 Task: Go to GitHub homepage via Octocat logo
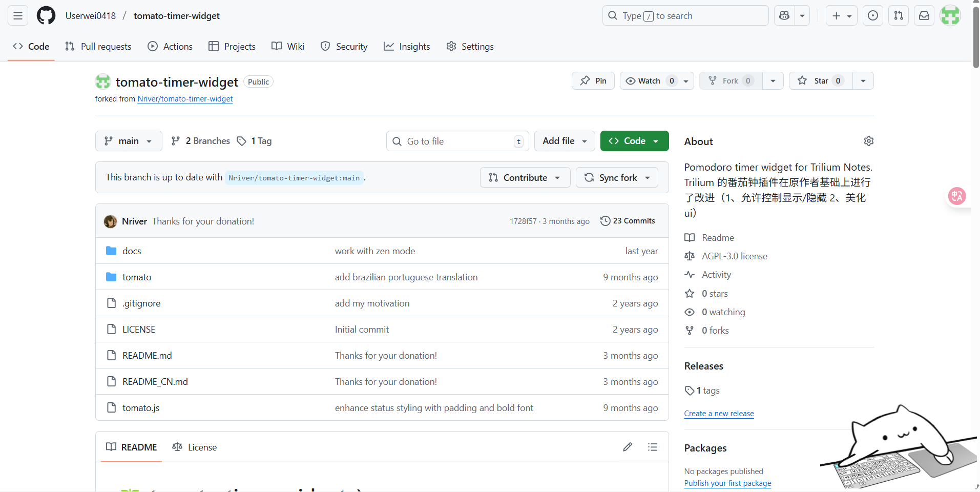(x=46, y=16)
